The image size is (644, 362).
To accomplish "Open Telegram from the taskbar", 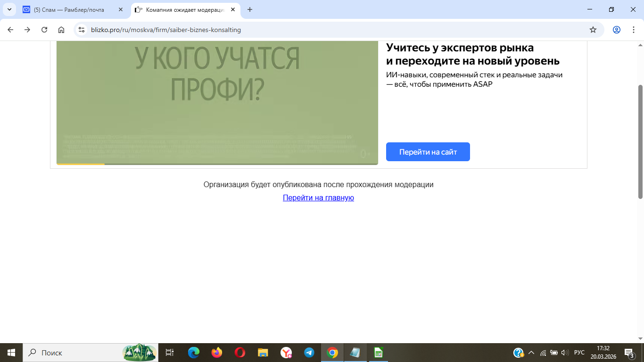I will (309, 353).
